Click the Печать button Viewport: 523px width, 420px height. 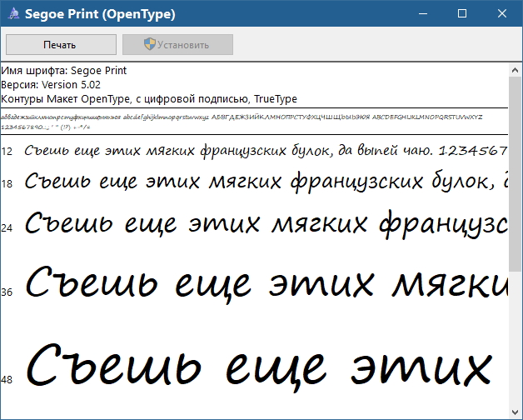pyautogui.click(x=61, y=44)
